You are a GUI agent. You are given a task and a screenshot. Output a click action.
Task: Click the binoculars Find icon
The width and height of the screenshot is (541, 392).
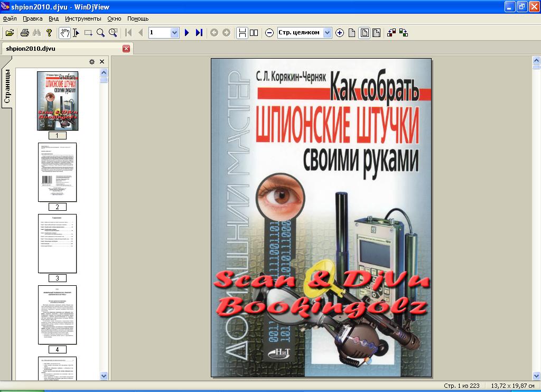[x=37, y=33]
